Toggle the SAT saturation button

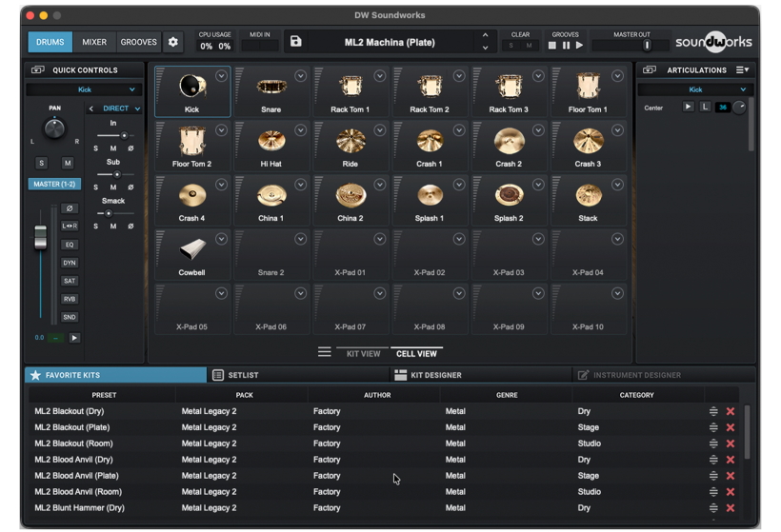70,281
